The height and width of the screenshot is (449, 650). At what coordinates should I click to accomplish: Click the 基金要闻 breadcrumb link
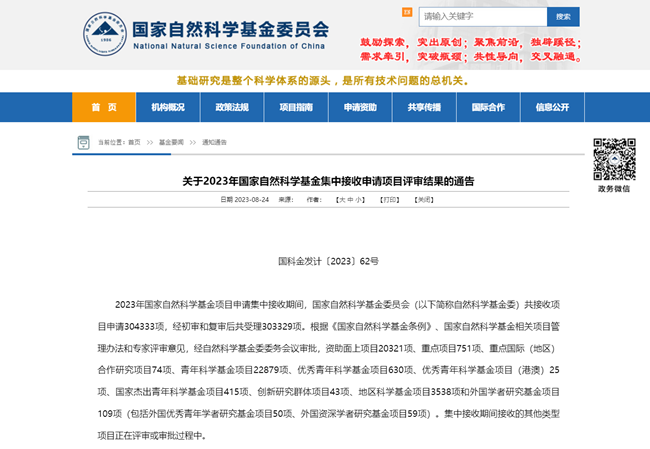pyautogui.click(x=171, y=142)
